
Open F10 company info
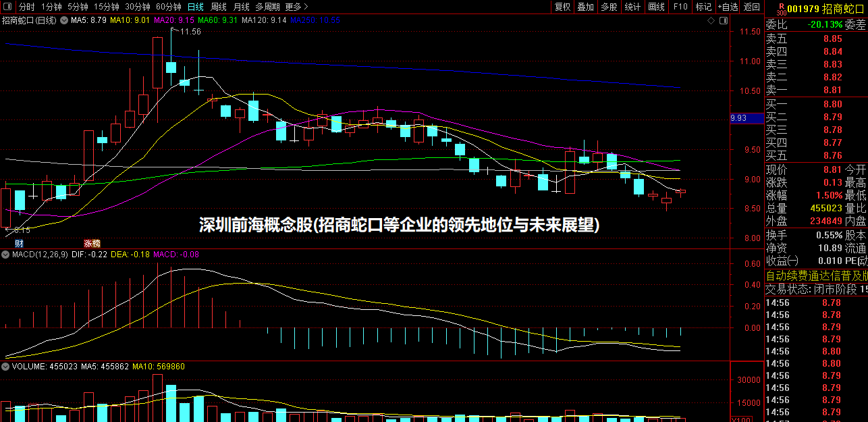tap(680, 7)
